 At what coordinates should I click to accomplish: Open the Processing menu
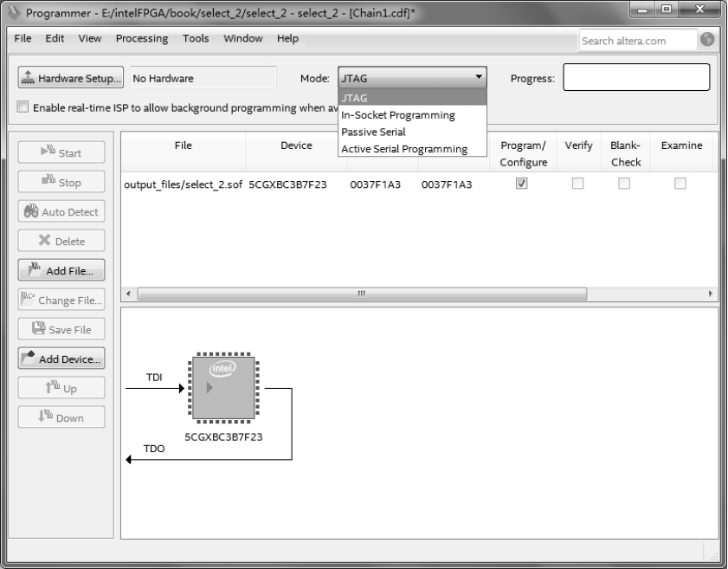click(142, 38)
